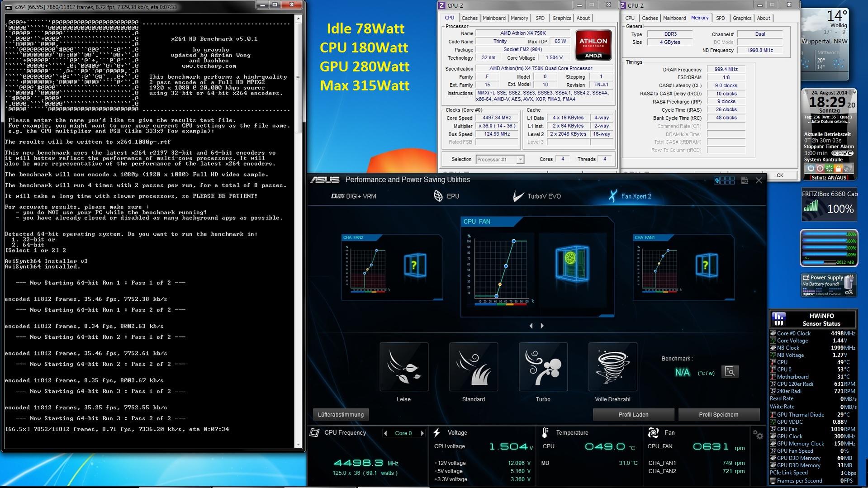Click the top point on CPU fan curve
Viewport: 868px width, 488px height.
(514, 242)
